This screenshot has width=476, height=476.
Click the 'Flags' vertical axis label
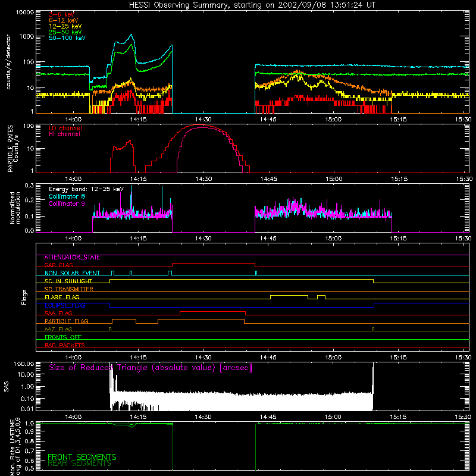coord(24,297)
